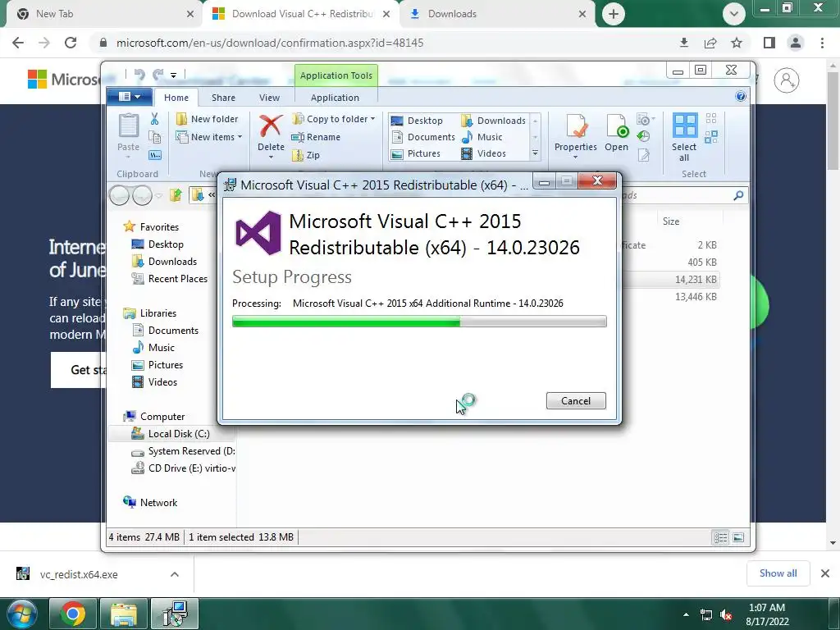Switch to Large icons view in status bar
The width and height of the screenshot is (840, 630).
click(738, 537)
